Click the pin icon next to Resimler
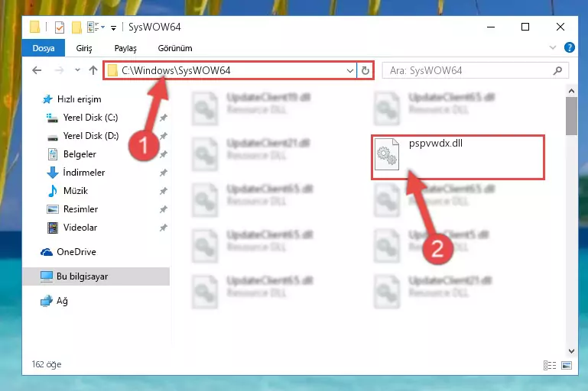 pyautogui.click(x=163, y=209)
